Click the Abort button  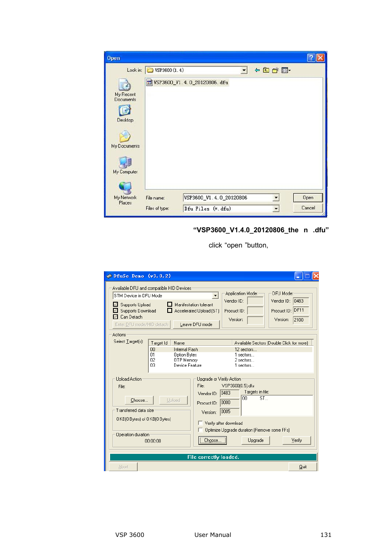123,467
